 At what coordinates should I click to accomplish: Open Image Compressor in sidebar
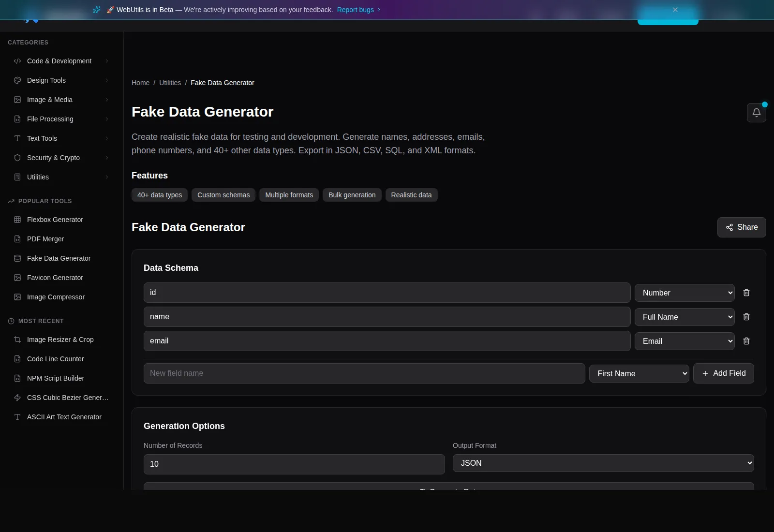click(61, 297)
